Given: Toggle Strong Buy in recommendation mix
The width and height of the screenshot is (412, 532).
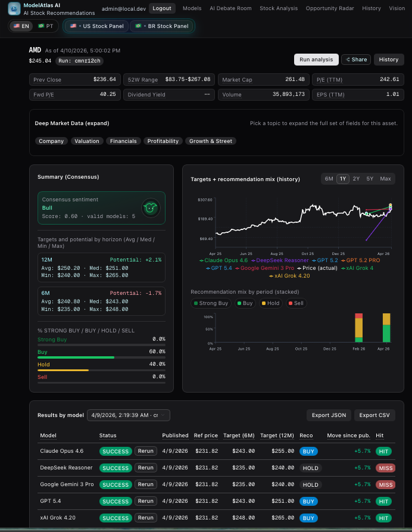Looking at the screenshot, I should 211,303.
